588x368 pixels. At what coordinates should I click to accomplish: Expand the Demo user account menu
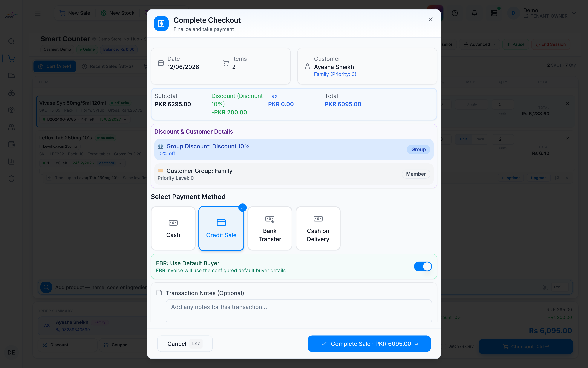[x=542, y=13]
